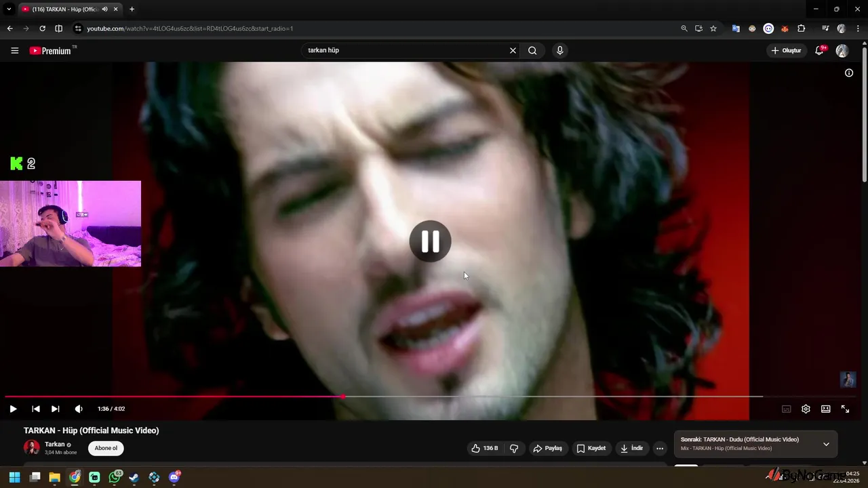Click the channel watermark thumbnail in the video
Screen dimensions: 868x488
pyautogui.click(x=848, y=380)
